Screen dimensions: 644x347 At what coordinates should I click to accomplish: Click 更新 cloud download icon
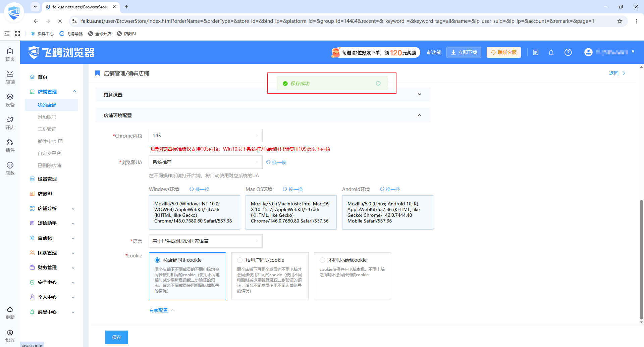10,313
